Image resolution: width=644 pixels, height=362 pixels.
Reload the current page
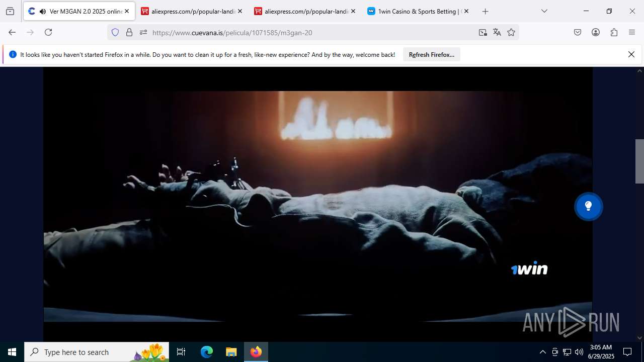pos(48,32)
